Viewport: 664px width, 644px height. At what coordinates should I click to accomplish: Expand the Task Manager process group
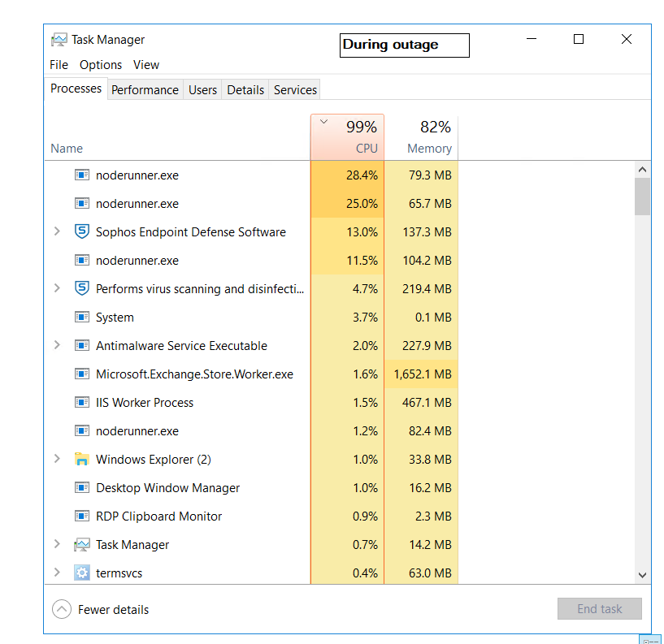[57, 544]
